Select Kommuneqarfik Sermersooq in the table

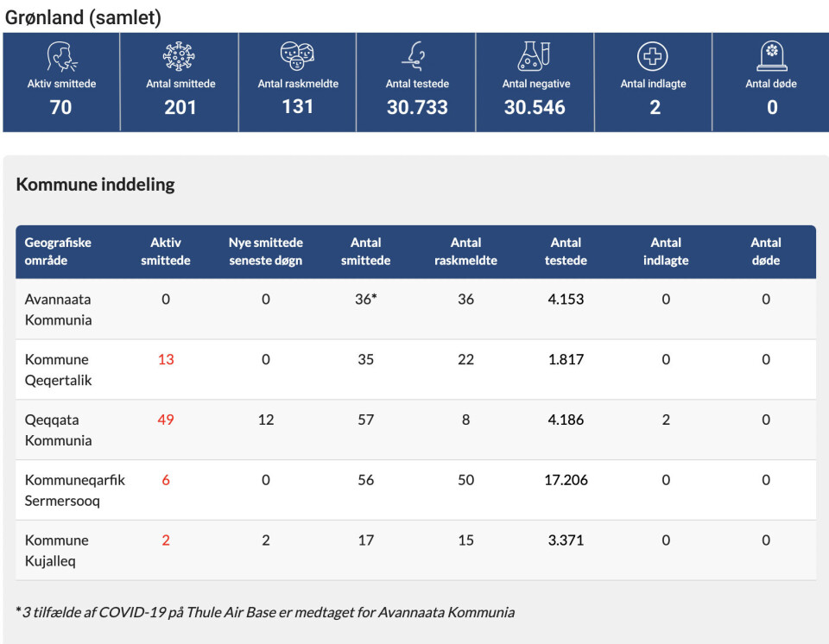point(75,490)
